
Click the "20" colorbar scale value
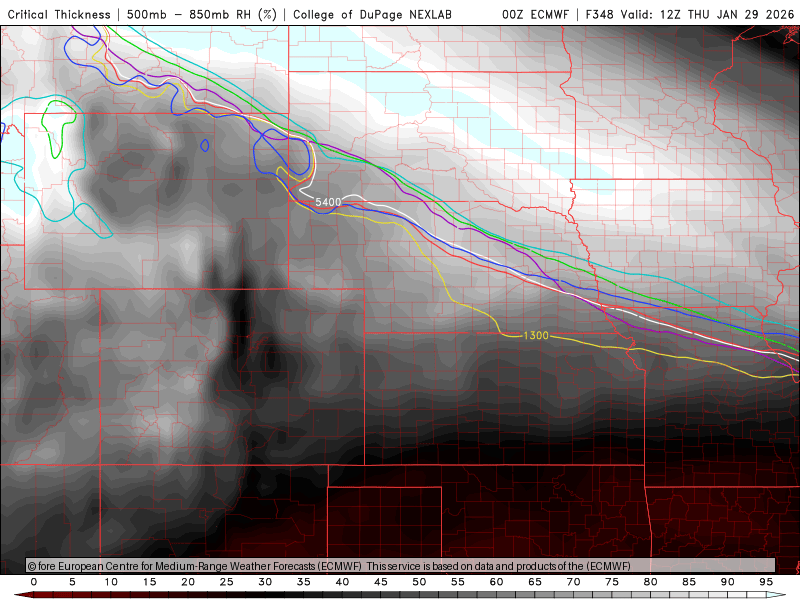pyautogui.click(x=188, y=582)
